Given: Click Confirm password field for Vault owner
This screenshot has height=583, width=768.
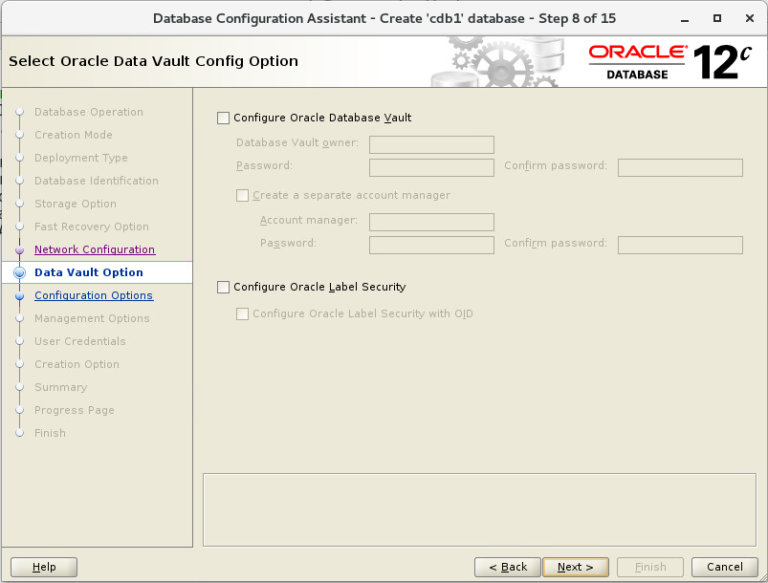Looking at the screenshot, I should (x=680, y=168).
